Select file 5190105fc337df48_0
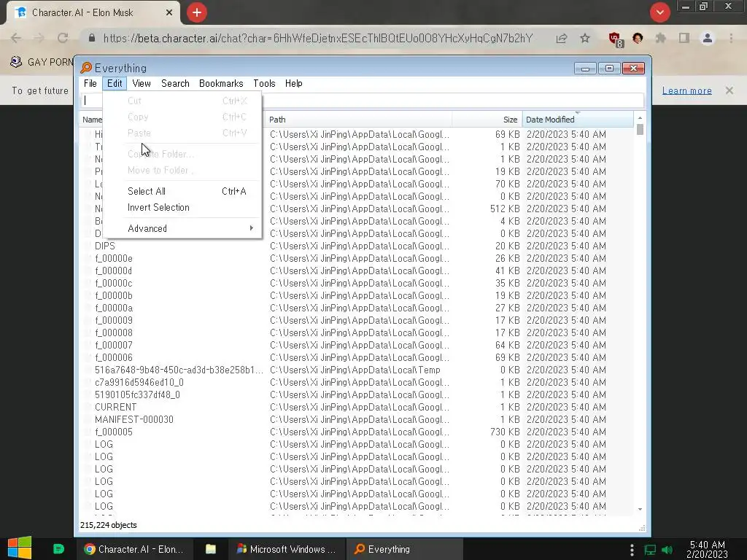The width and height of the screenshot is (747, 560). (137, 394)
